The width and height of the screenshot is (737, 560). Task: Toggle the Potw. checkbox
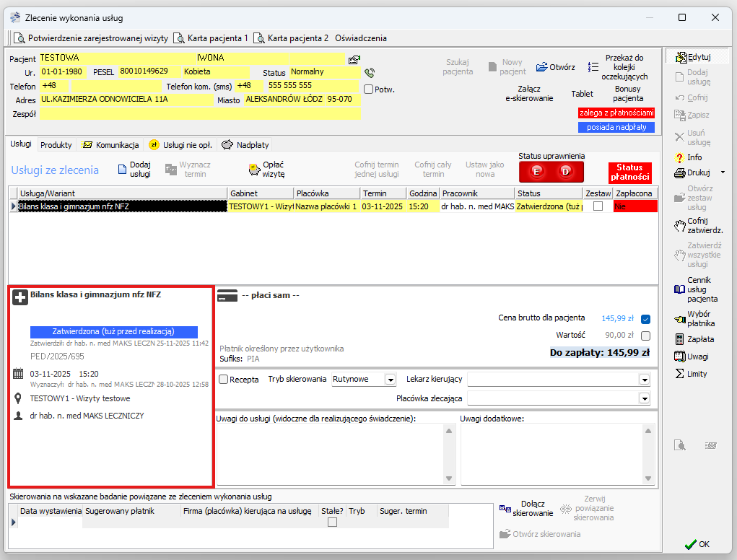point(368,89)
